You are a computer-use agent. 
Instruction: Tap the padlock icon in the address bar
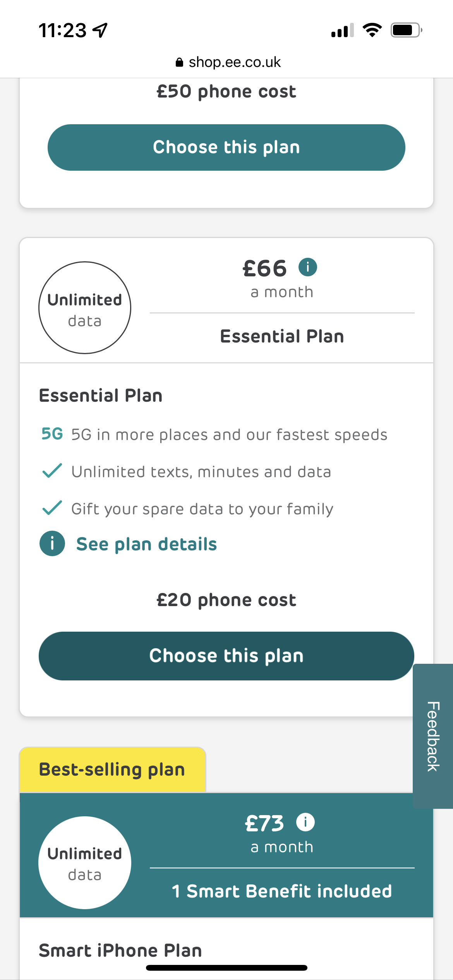click(179, 62)
